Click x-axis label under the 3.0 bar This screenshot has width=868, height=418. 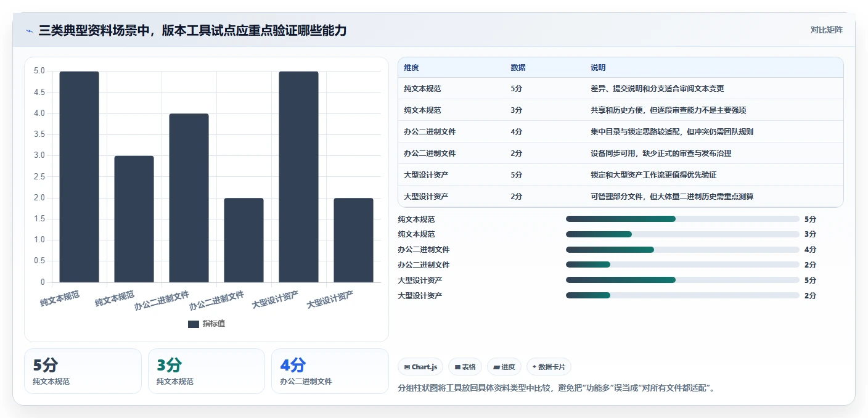tap(115, 299)
